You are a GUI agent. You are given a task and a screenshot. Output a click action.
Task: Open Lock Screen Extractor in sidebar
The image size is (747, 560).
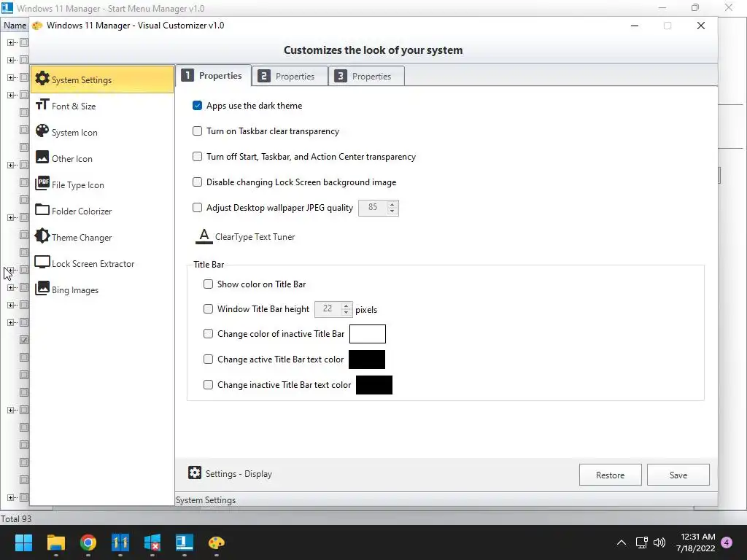(x=102, y=262)
